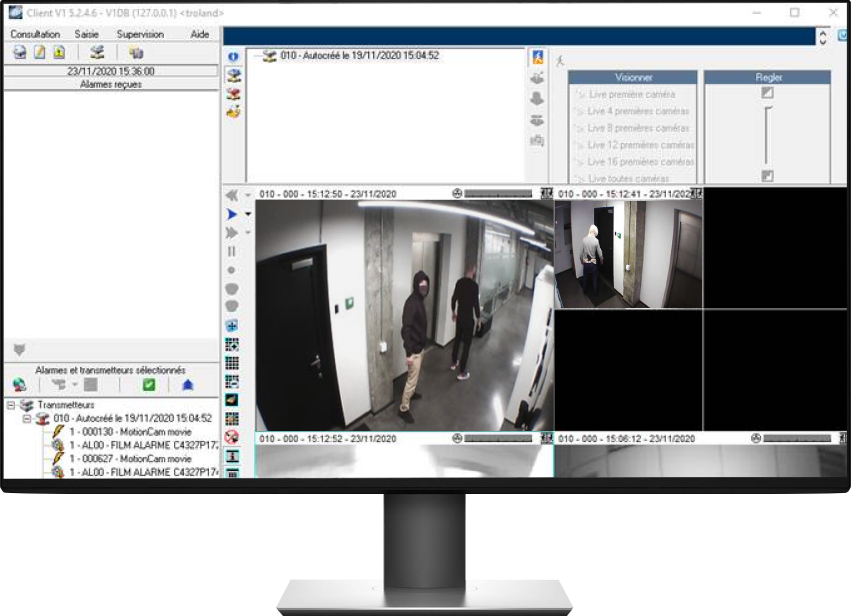Click the bottom contrast icon in Regler
851x616 pixels.
pyautogui.click(x=767, y=176)
